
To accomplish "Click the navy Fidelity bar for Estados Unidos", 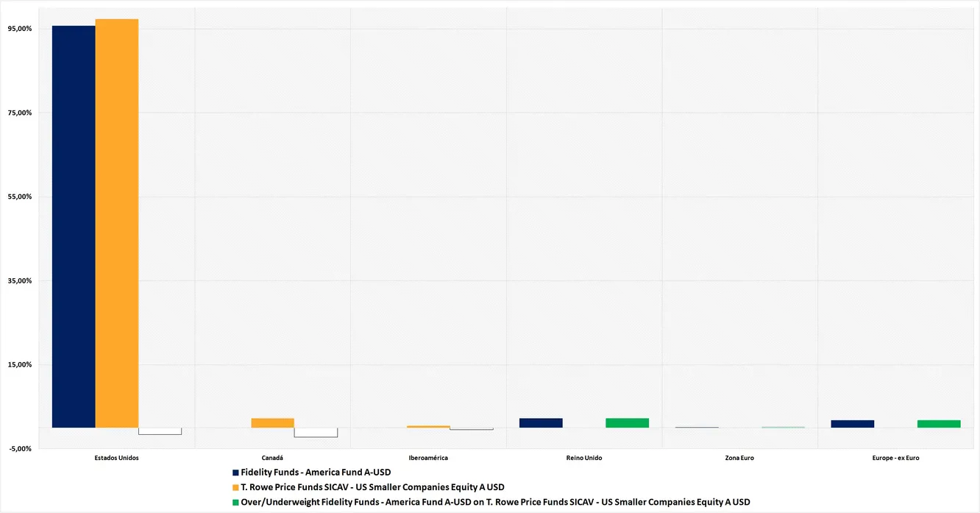I will tap(74, 227).
